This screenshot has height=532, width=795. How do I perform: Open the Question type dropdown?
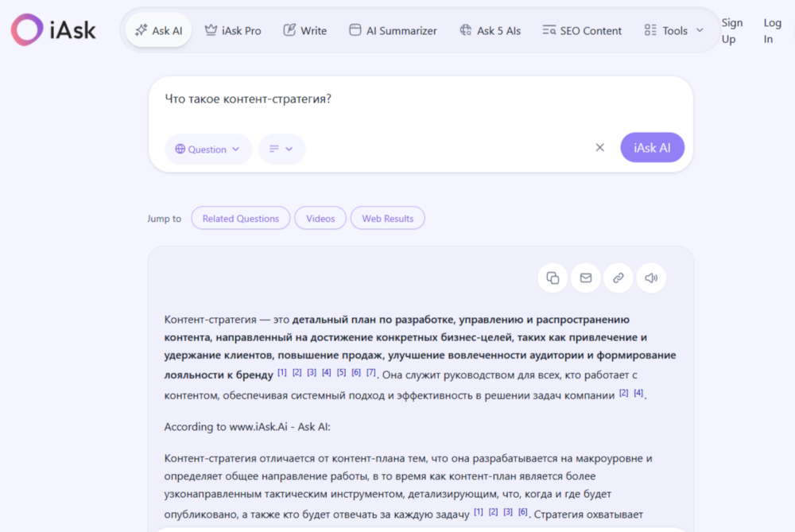tap(207, 149)
